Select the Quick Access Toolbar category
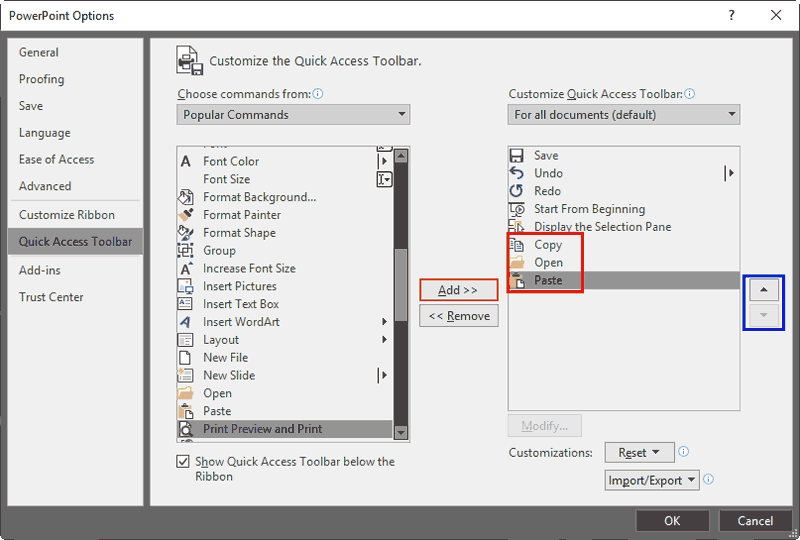Image resolution: width=800 pixels, height=540 pixels. (x=76, y=241)
